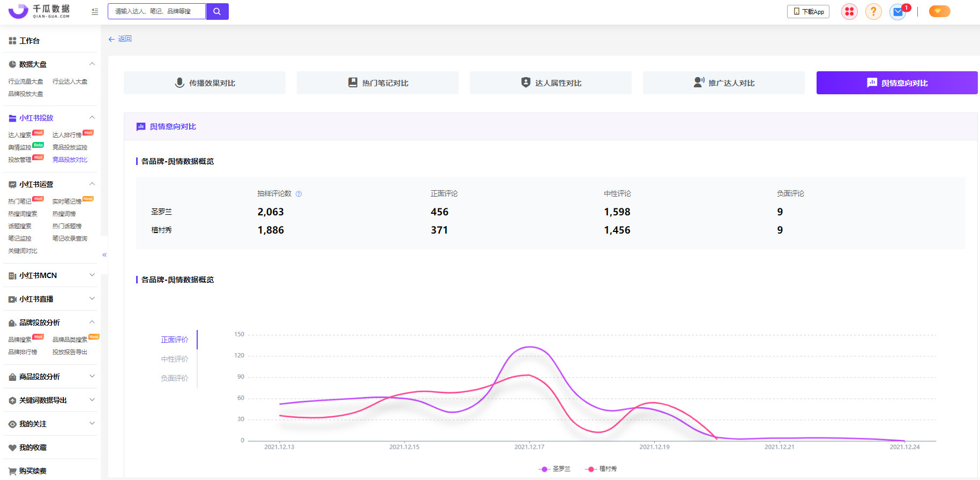Open 热门笔记 in sidebar

pos(20,201)
